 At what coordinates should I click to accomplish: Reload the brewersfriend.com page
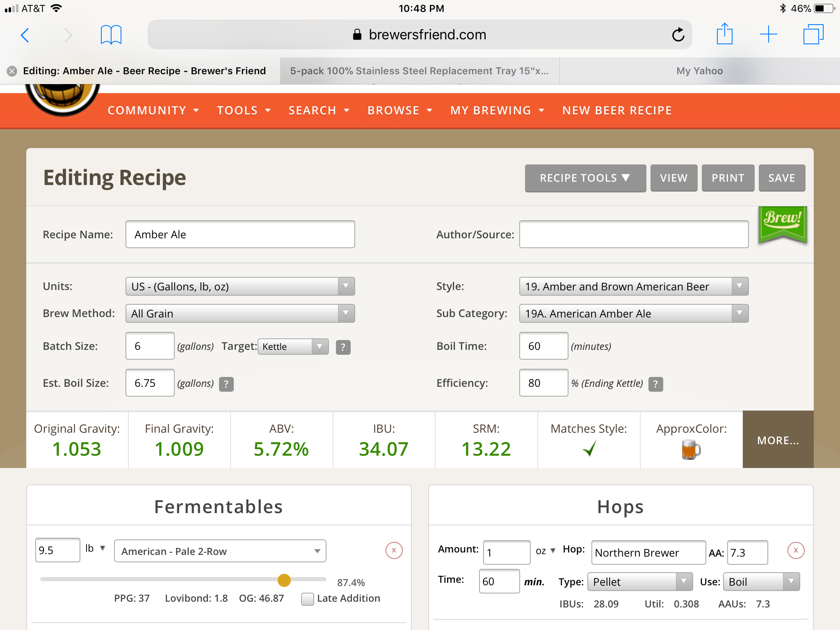coord(678,34)
